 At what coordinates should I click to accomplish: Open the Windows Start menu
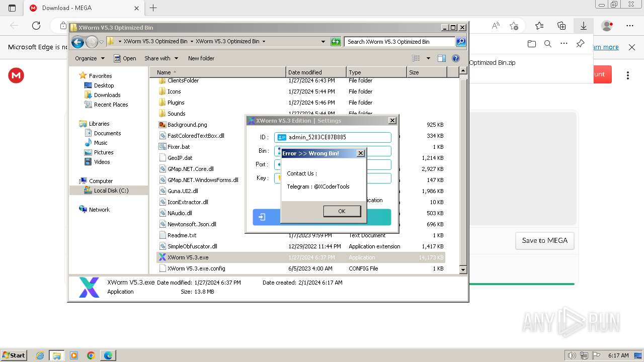coord(14,355)
